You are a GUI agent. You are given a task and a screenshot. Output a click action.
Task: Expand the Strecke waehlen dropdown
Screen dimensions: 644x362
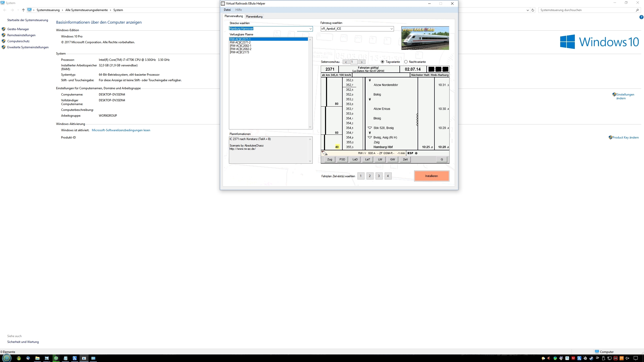click(310, 29)
